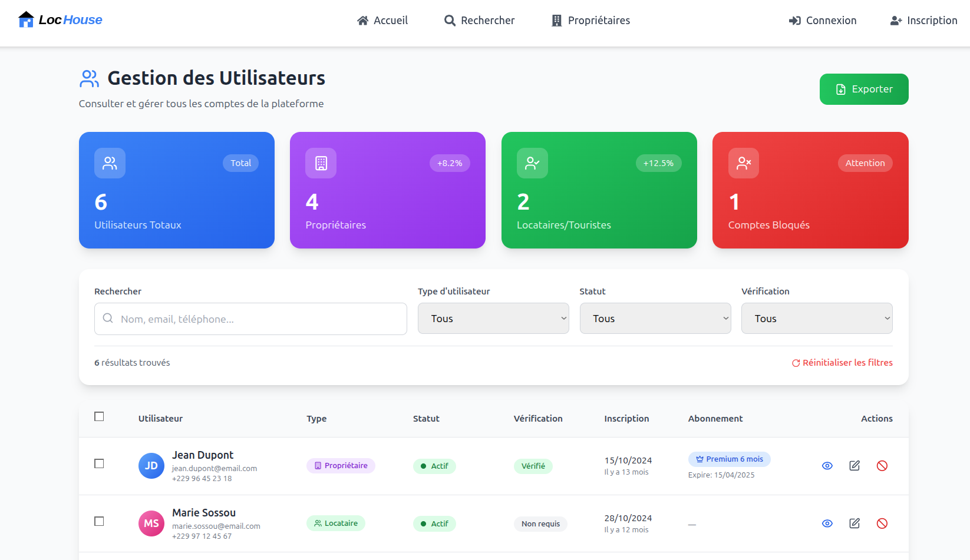Select Marie Sossou's row checkbox
Screen dimensions: 970x560
coord(99,522)
